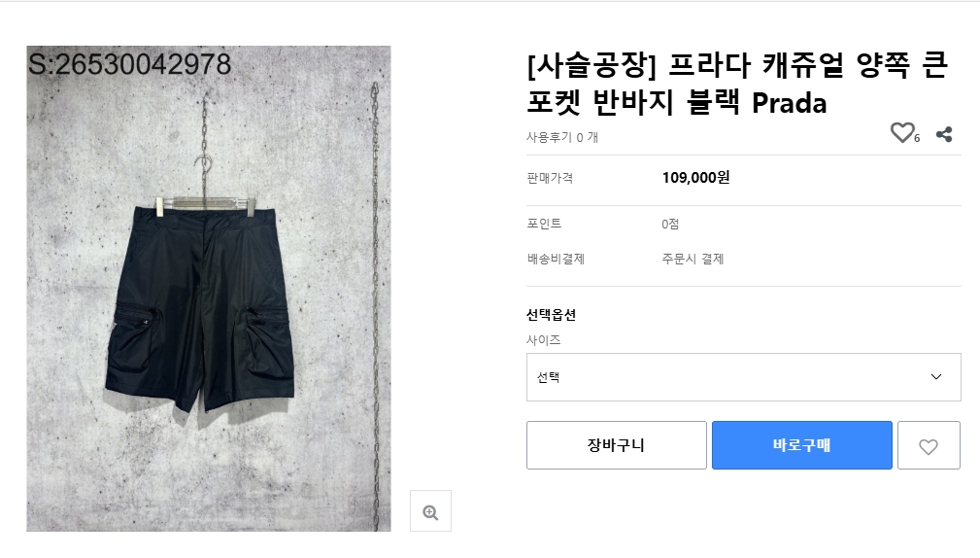Click the 0점 points value
Viewport: 980px width, 558px height.
tap(670, 224)
